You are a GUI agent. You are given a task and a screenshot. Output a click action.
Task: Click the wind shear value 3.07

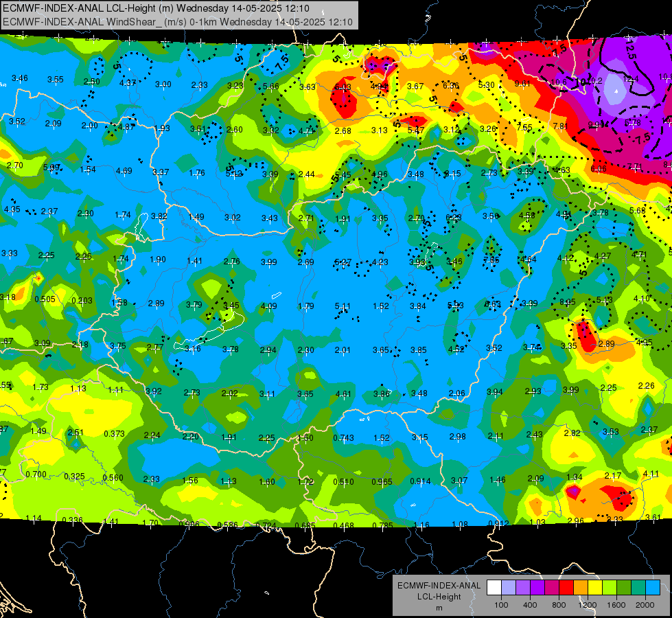coord(459,481)
